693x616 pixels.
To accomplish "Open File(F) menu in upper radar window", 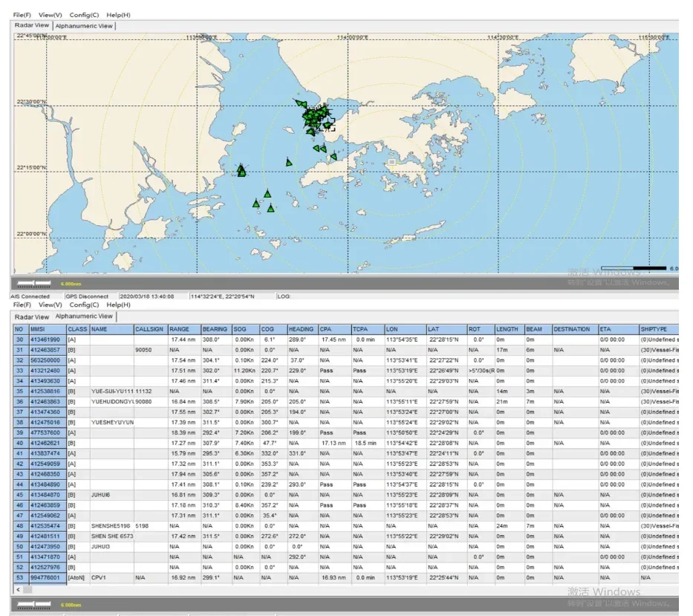I will coord(22,15).
